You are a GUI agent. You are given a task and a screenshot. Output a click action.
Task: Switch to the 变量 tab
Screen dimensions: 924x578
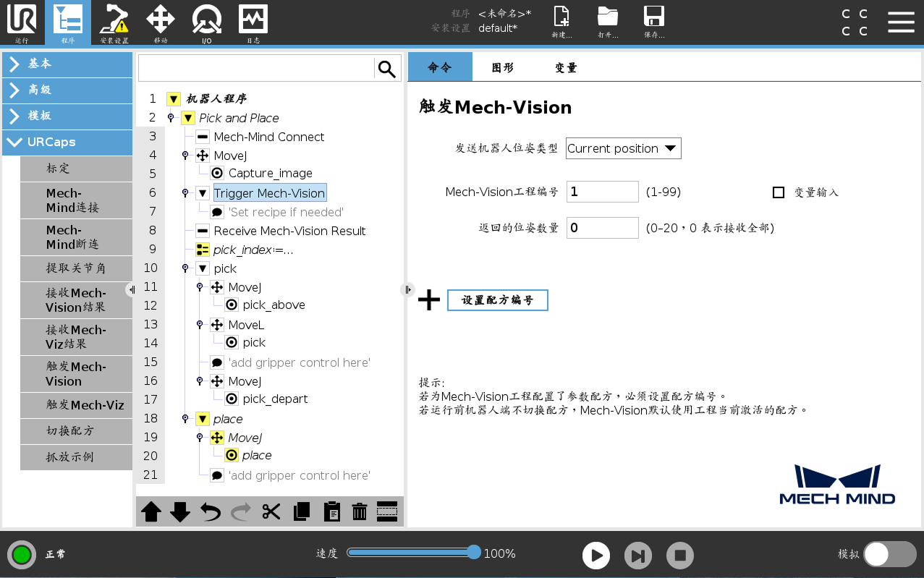[565, 67]
